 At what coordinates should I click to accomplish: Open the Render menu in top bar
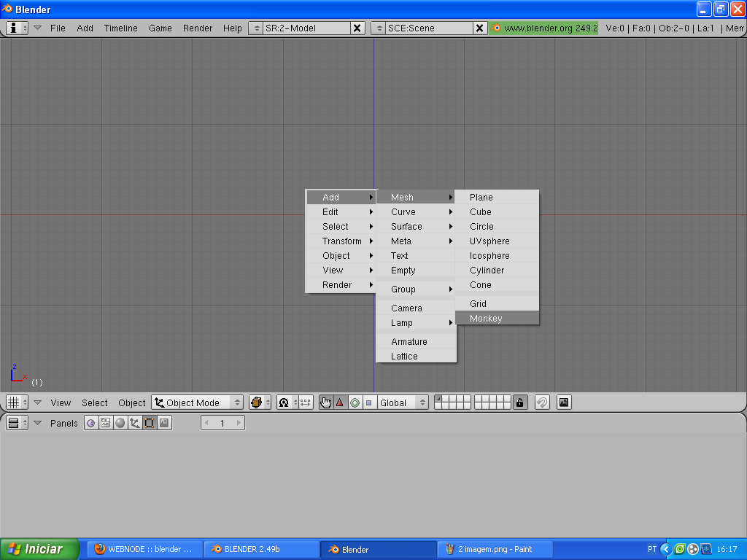[x=198, y=28]
